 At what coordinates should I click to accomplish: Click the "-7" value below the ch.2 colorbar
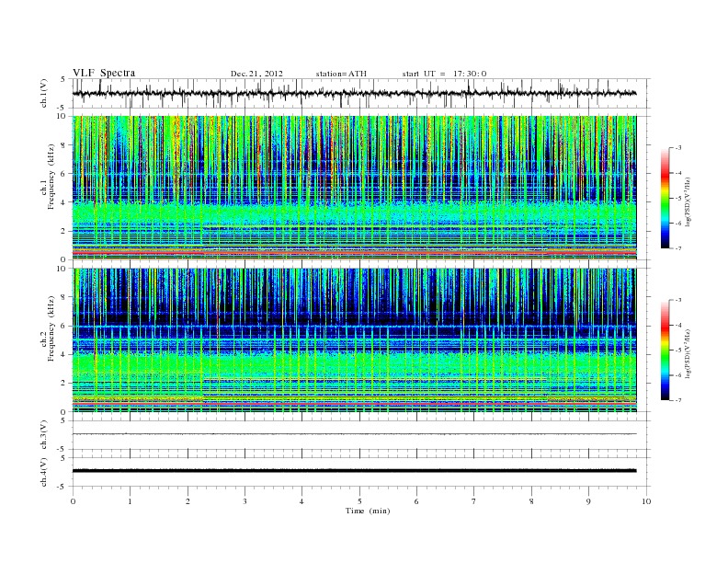pos(678,400)
